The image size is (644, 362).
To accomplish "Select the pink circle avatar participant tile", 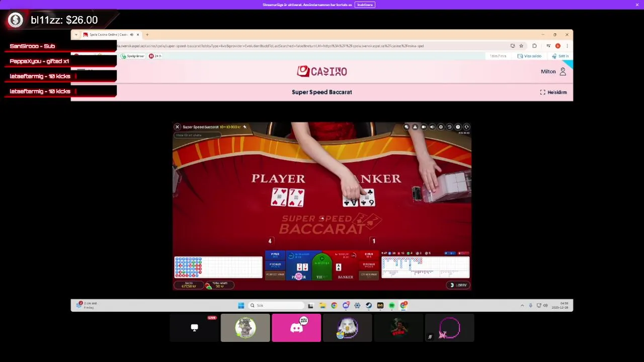I will click(x=450, y=328).
